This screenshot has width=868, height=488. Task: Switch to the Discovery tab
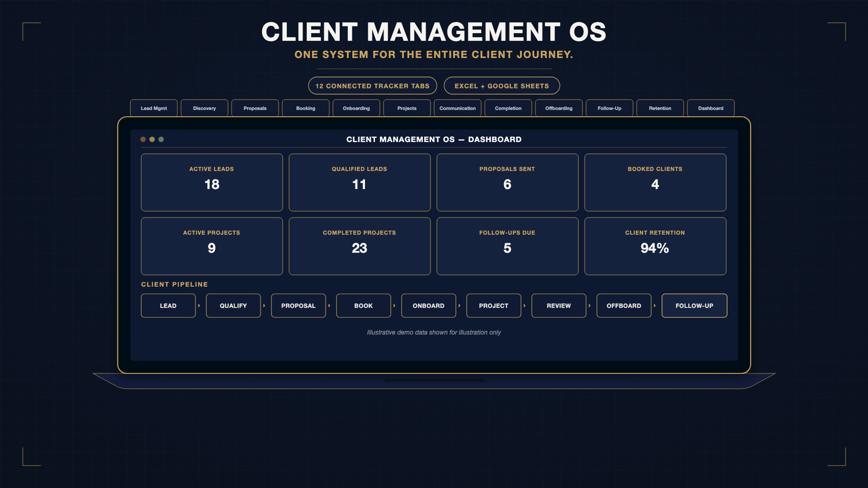[204, 108]
